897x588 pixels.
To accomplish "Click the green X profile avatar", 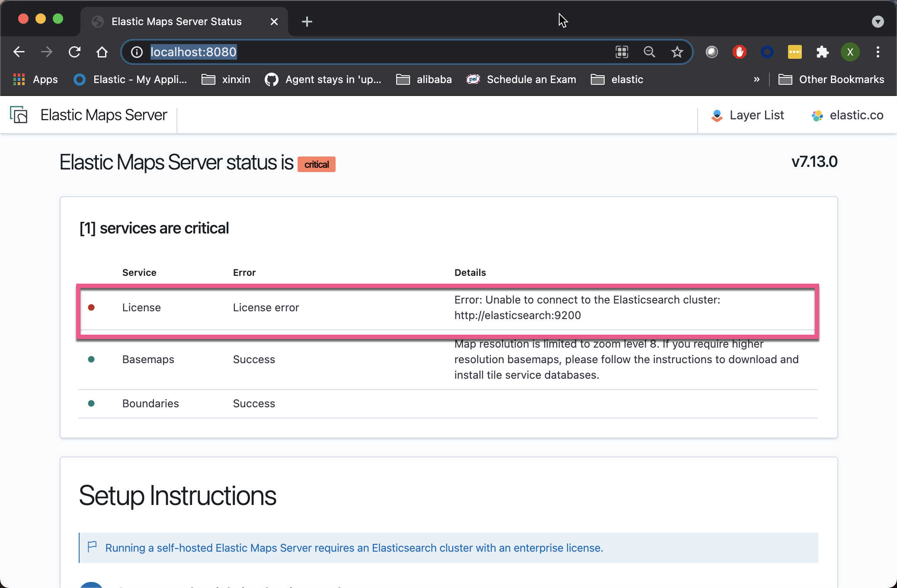I will [850, 52].
